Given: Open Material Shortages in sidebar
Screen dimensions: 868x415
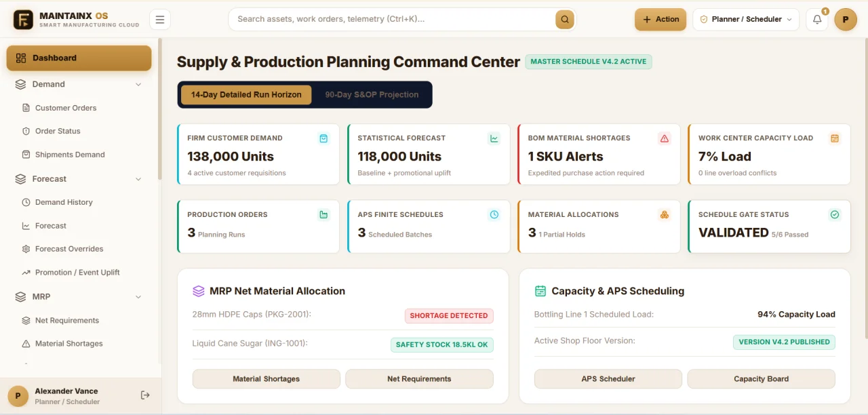Looking at the screenshot, I should pos(69,344).
